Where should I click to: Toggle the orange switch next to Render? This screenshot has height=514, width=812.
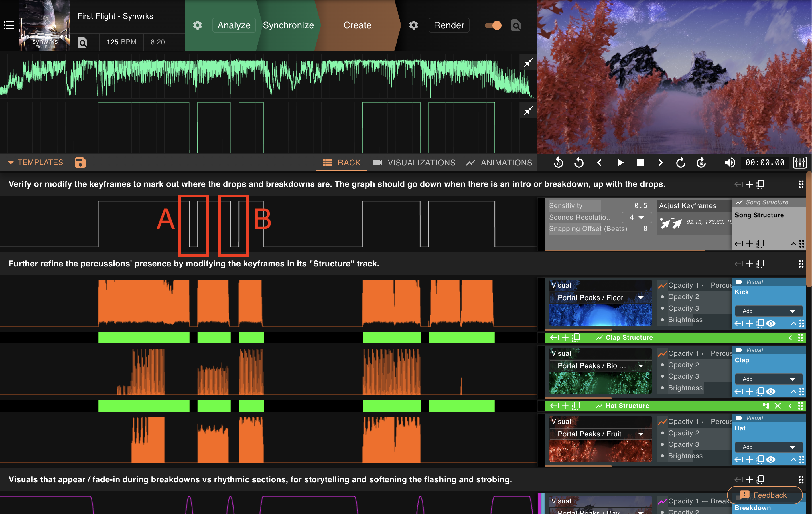(493, 25)
